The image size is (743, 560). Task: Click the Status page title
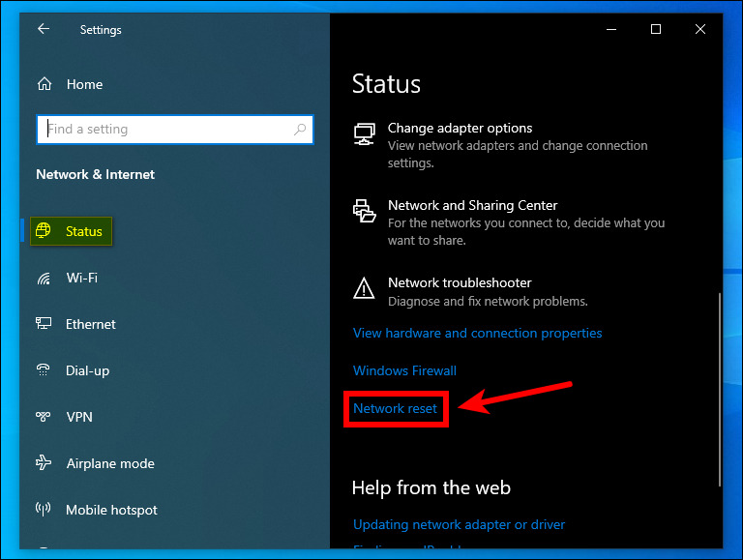[386, 84]
